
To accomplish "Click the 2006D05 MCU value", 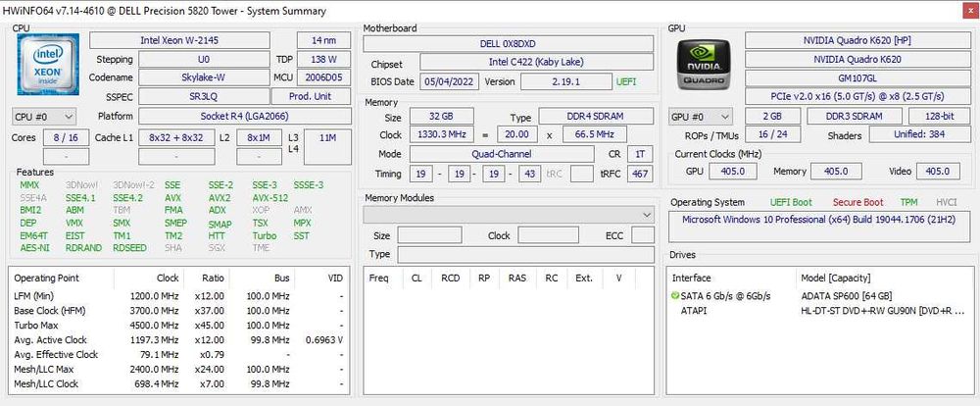I will [323, 77].
